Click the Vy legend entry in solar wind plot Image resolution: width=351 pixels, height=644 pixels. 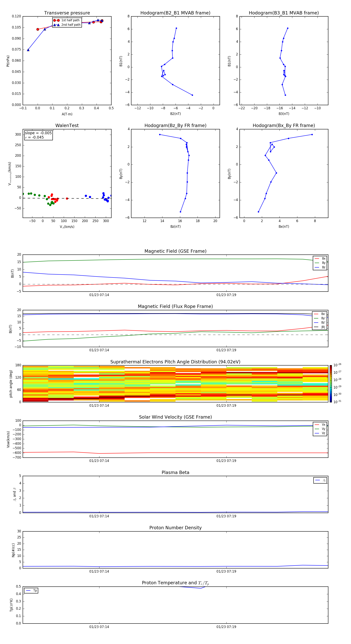click(x=320, y=429)
